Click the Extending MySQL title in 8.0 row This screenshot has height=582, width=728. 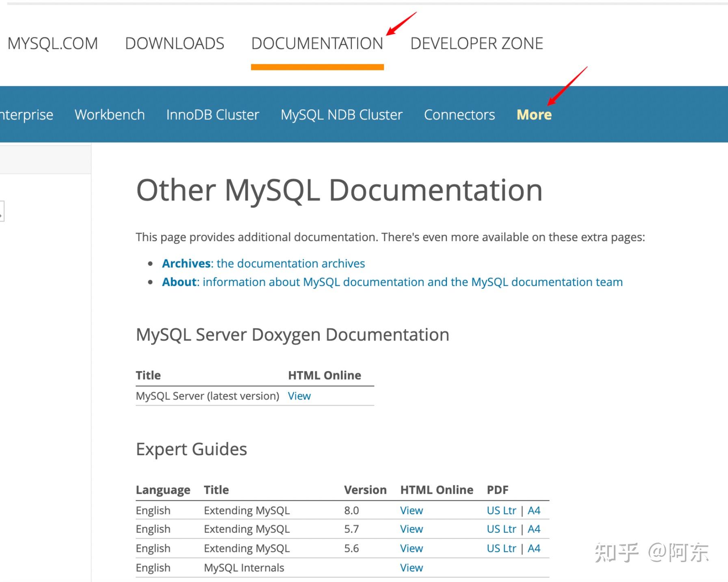[x=247, y=510]
